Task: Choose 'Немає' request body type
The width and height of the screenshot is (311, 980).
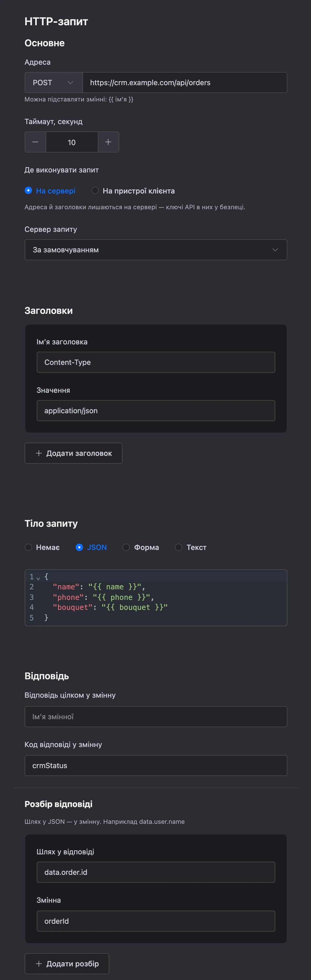Action: (x=42, y=547)
